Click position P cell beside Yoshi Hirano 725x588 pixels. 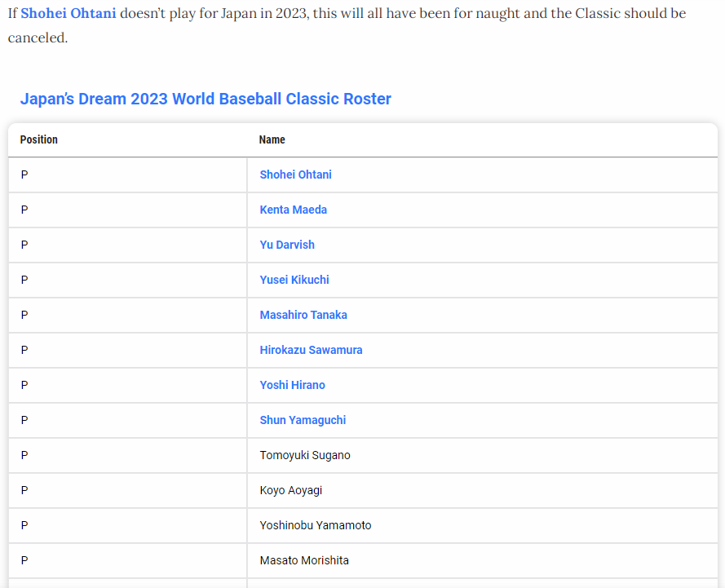127,386
